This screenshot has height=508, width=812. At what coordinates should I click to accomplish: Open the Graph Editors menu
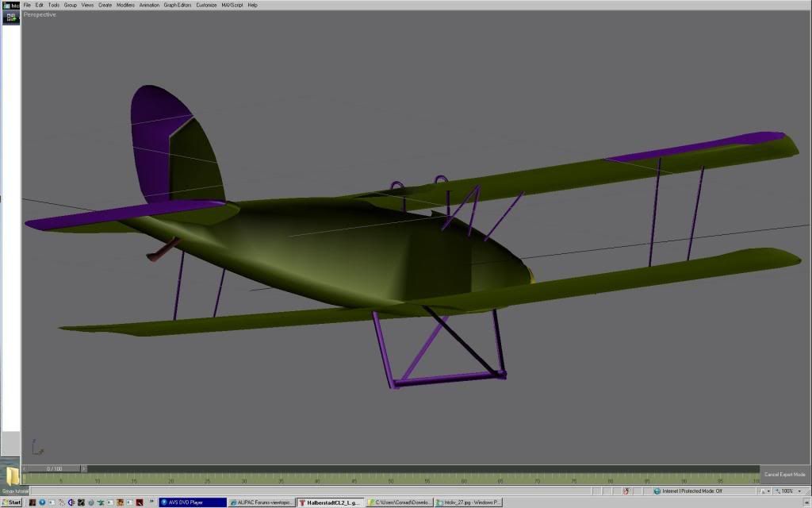point(178,6)
